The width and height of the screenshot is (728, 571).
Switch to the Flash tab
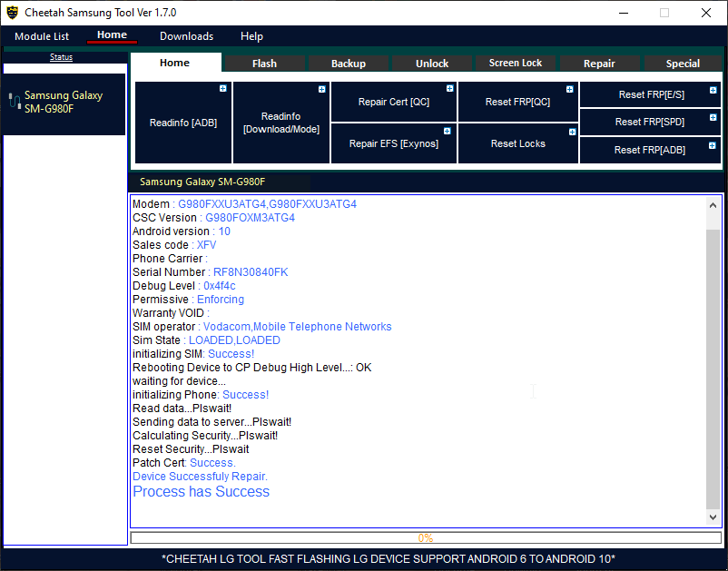pyautogui.click(x=265, y=64)
